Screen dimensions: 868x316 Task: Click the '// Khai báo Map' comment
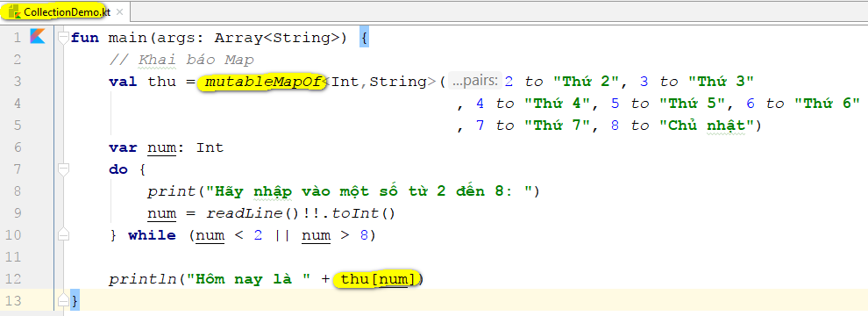(181, 60)
